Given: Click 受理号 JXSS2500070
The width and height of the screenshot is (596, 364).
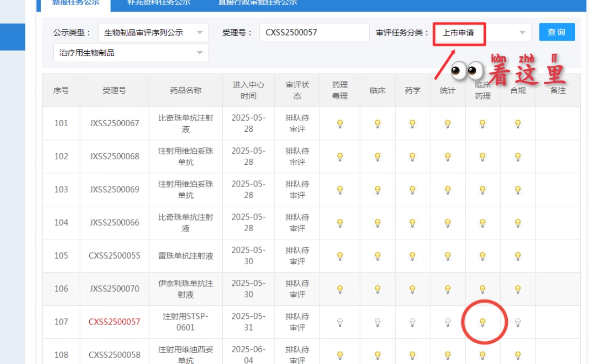Looking at the screenshot, I should pyautogui.click(x=115, y=289).
